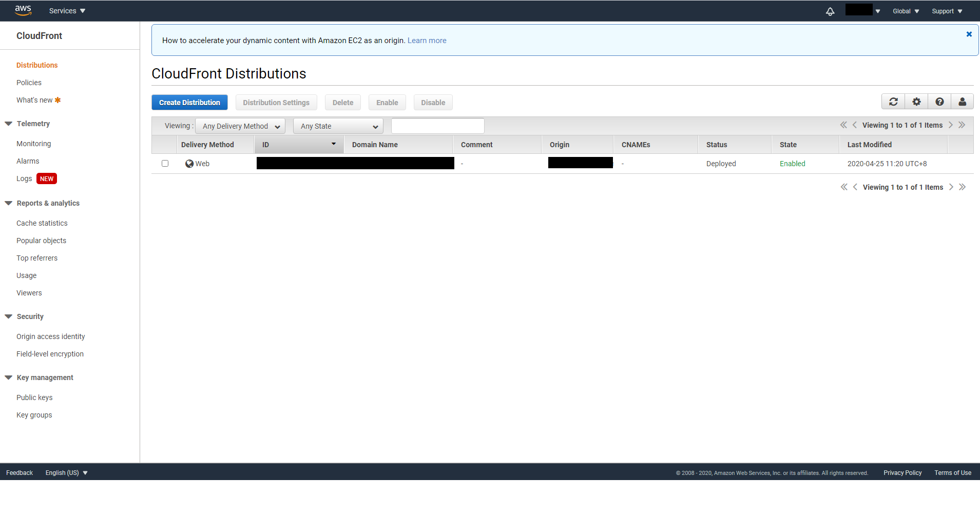Open the Global region dropdown
Screen dimensions: 980x517
tap(906, 11)
